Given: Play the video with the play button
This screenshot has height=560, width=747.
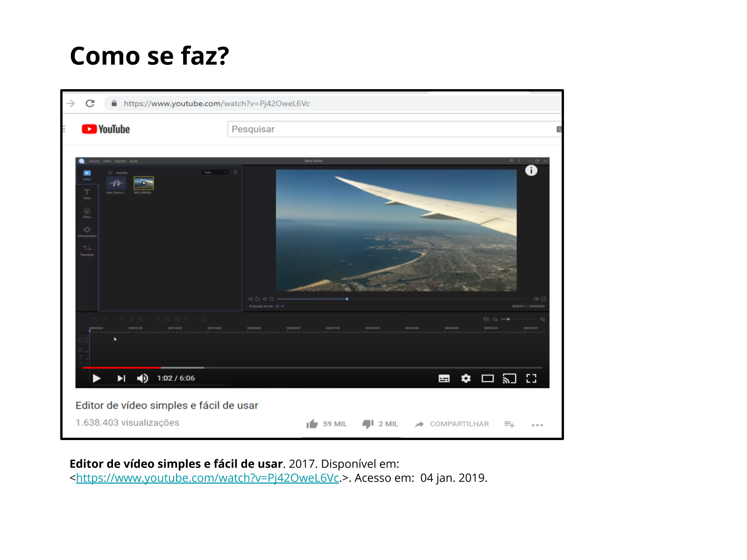Looking at the screenshot, I should [97, 378].
